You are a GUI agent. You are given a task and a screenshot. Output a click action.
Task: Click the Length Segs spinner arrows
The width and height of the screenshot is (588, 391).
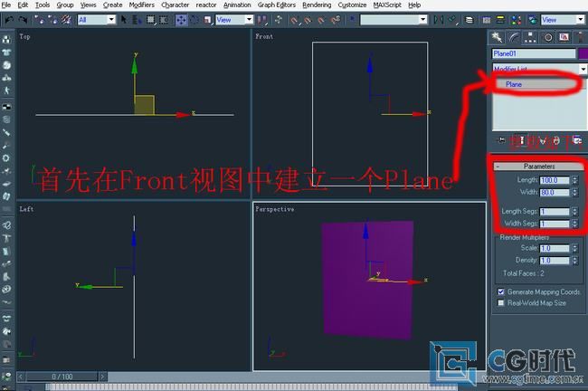tap(574, 212)
